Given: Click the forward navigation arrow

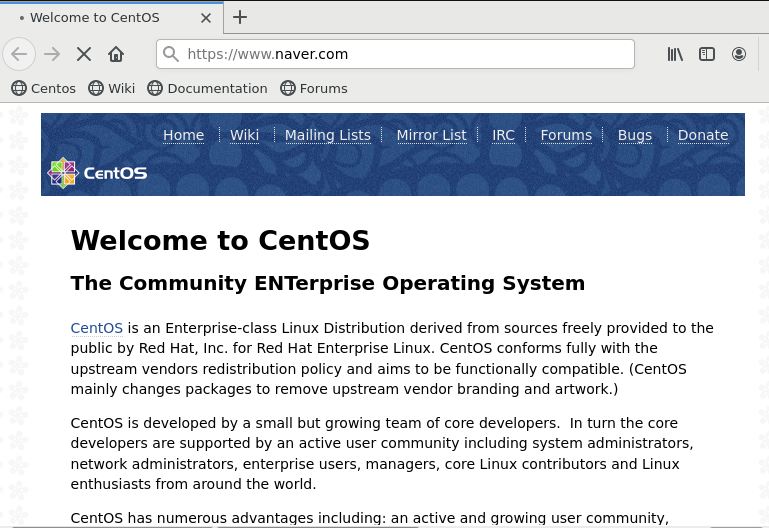Looking at the screenshot, I should [x=52, y=54].
